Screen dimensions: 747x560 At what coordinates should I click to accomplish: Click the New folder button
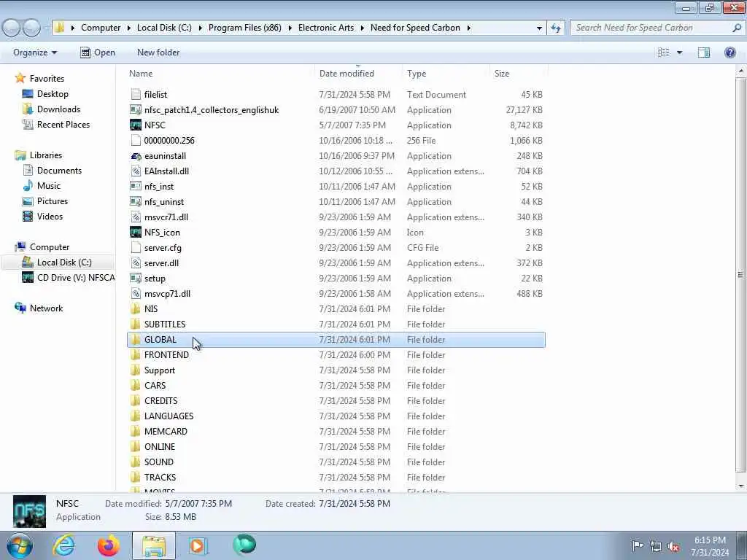(158, 52)
